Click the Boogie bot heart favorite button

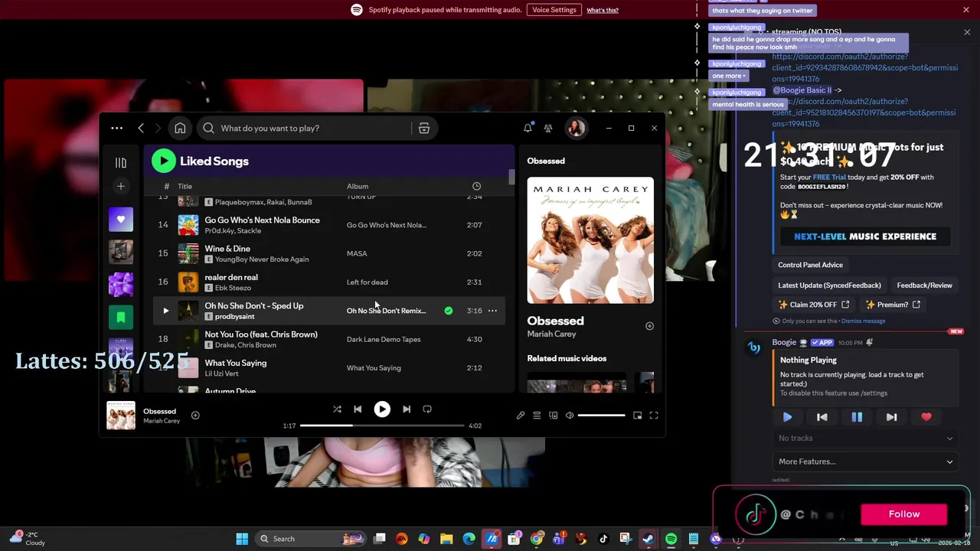click(x=926, y=417)
